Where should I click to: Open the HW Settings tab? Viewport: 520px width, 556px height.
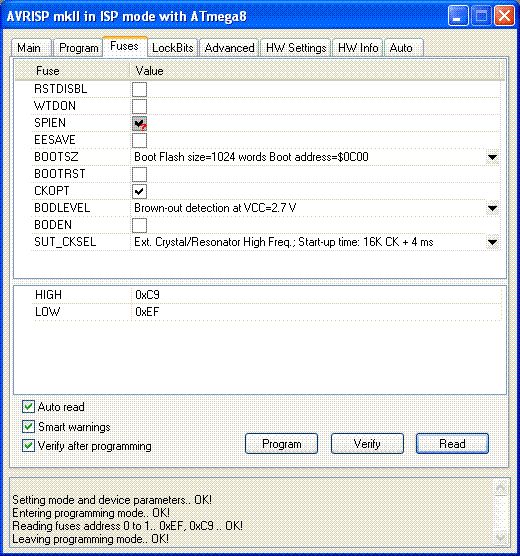[x=296, y=48]
